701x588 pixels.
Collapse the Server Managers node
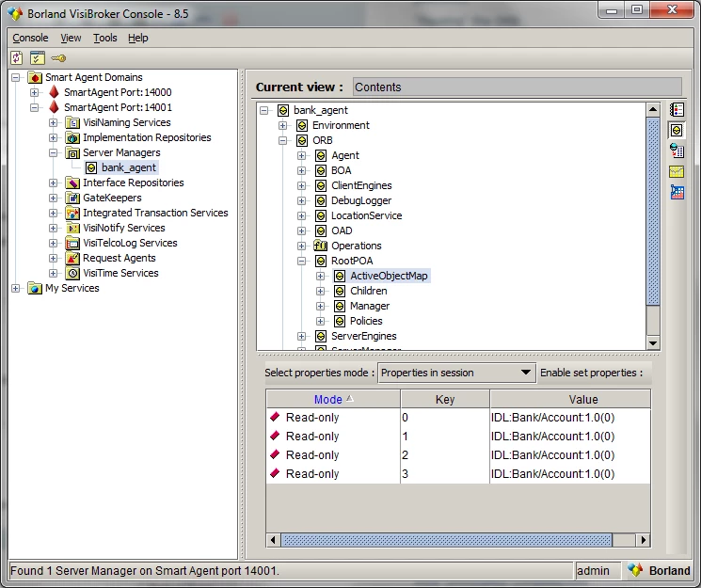pyautogui.click(x=54, y=153)
